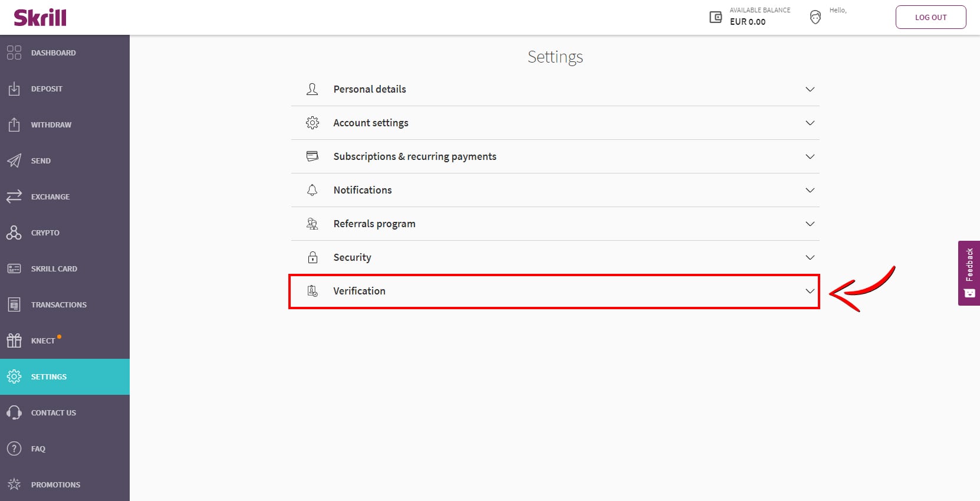The width and height of the screenshot is (980, 501).
Task: Click the Referrals program people icon
Action: pyautogui.click(x=313, y=224)
